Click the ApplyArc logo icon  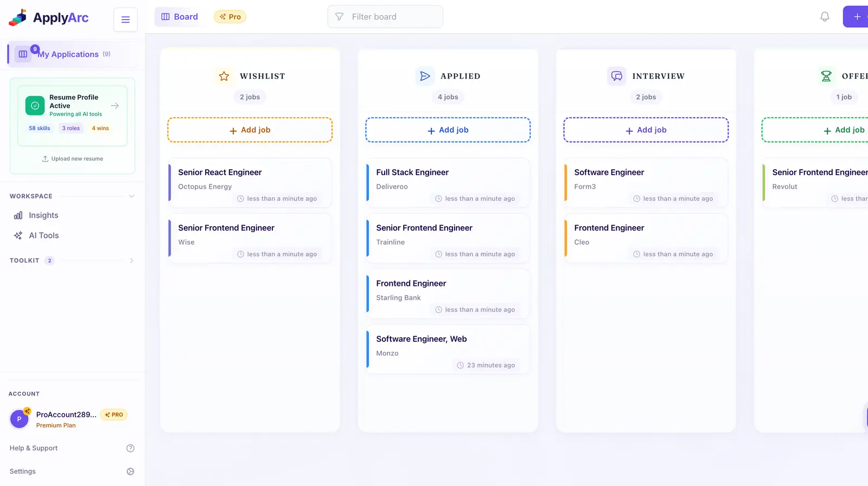pyautogui.click(x=17, y=17)
